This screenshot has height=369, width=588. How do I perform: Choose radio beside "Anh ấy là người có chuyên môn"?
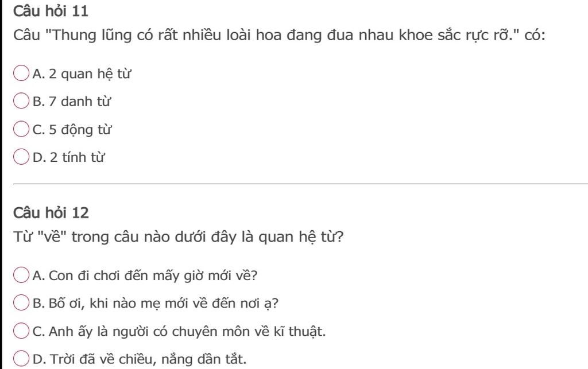pos(21,332)
